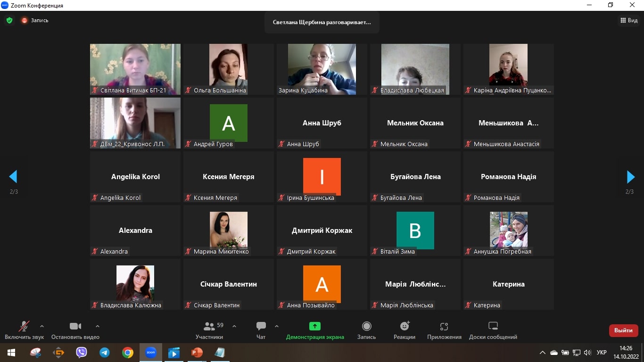Go to next page with right arrow
Viewport: 644px width, 362px height.
tap(630, 177)
